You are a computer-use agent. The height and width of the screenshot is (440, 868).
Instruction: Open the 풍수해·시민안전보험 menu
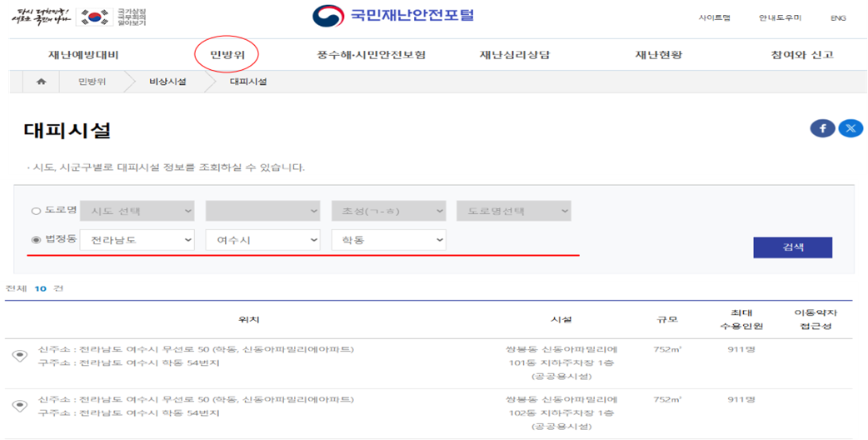(x=372, y=55)
